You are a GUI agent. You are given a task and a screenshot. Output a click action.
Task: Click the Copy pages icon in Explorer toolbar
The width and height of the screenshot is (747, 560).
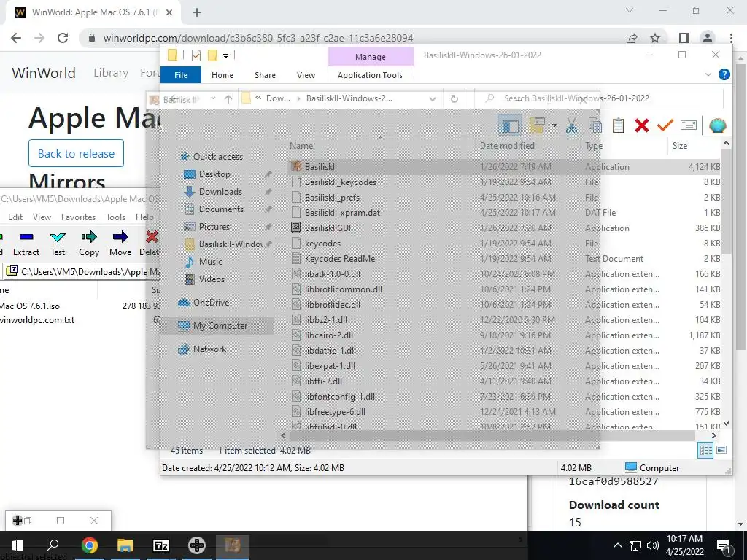click(595, 125)
